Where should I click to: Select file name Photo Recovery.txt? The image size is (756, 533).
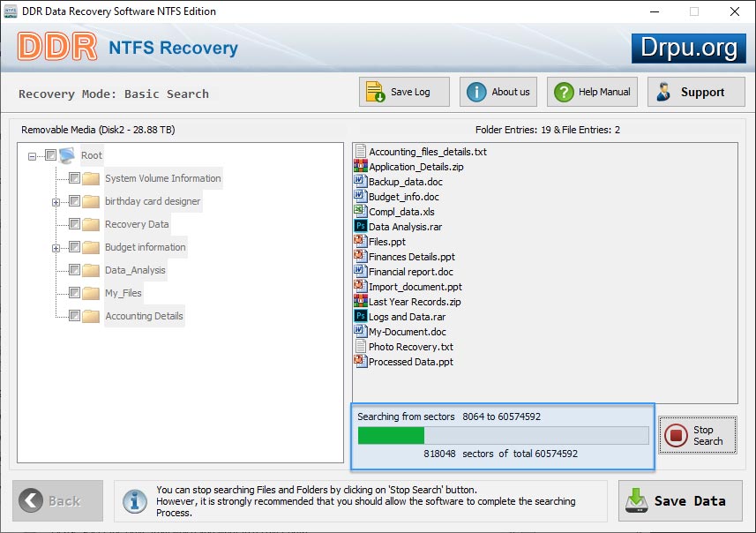pyautogui.click(x=411, y=347)
